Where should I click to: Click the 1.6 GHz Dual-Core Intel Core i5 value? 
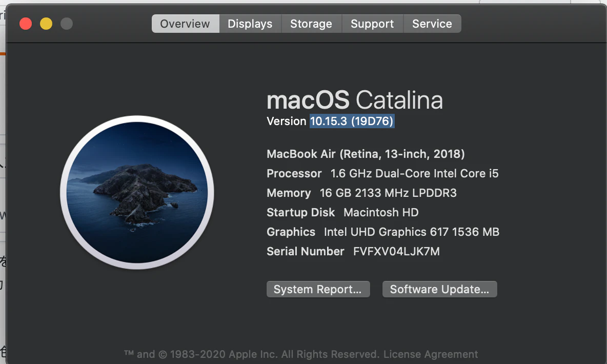tap(415, 173)
